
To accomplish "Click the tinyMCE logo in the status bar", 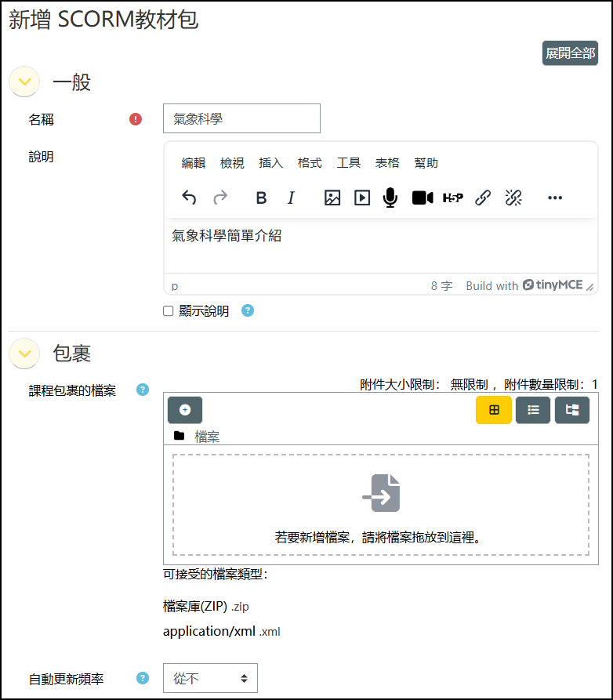I will [553, 285].
